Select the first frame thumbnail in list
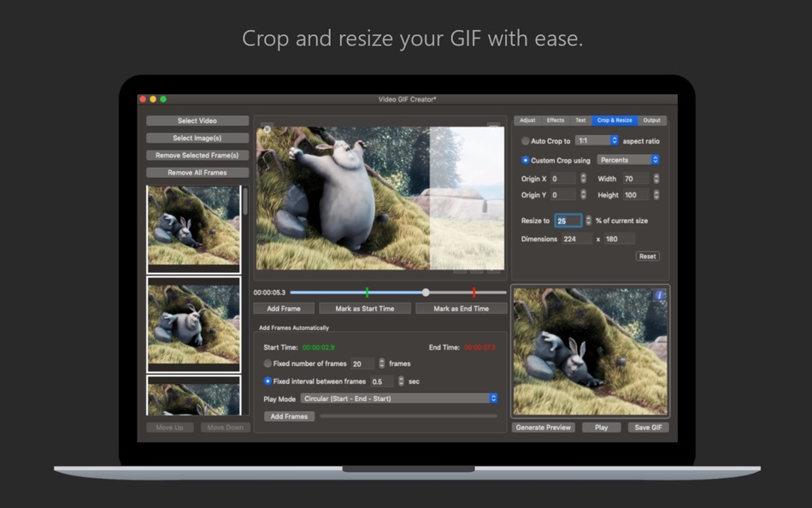Screen dimensions: 812x508 coord(194,226)
